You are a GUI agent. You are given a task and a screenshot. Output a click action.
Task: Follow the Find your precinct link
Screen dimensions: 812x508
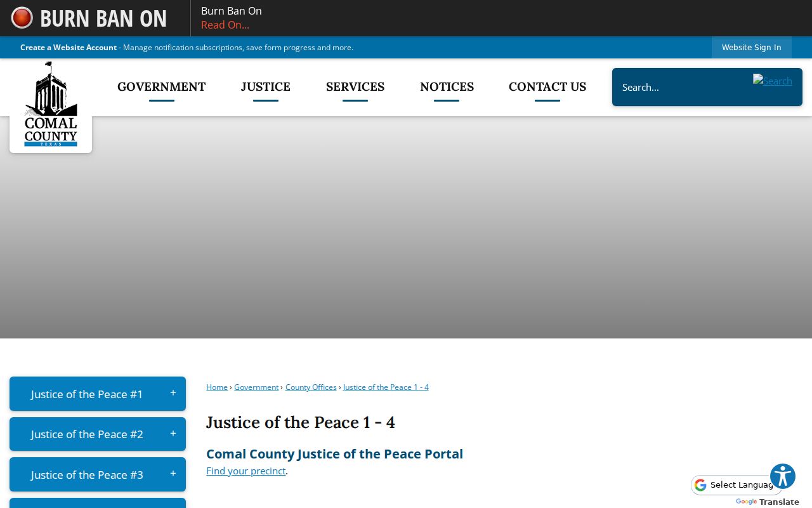246,471
